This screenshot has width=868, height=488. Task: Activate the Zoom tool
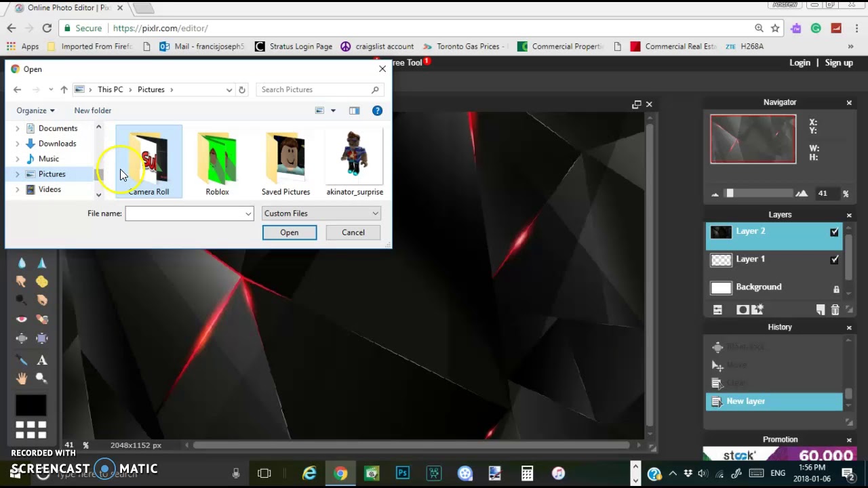coord(41,378)
